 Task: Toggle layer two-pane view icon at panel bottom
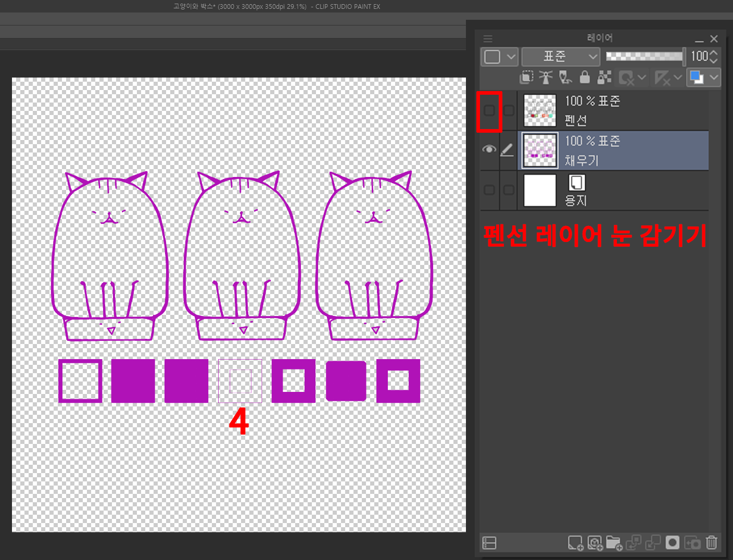[x=489, y=543]
